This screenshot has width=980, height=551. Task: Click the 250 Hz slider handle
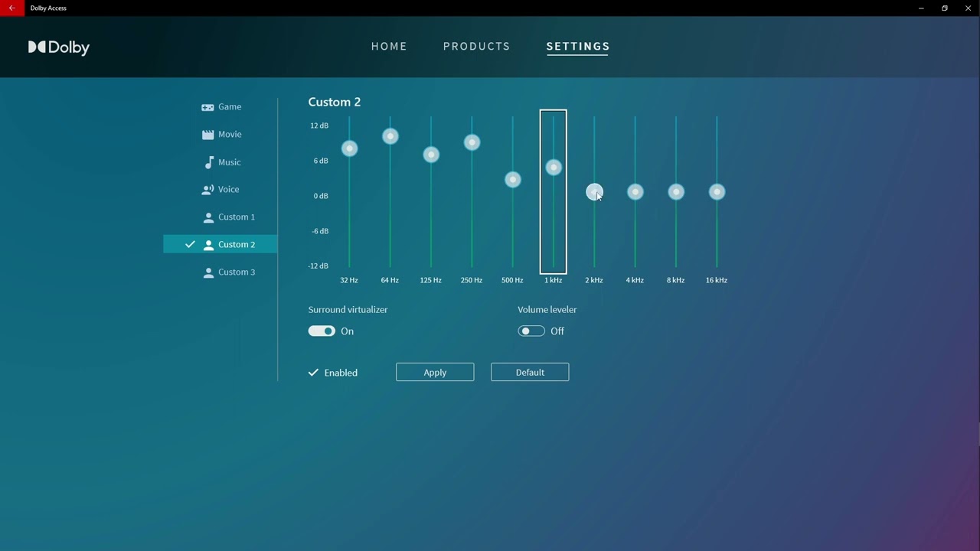tap(472, 142)
